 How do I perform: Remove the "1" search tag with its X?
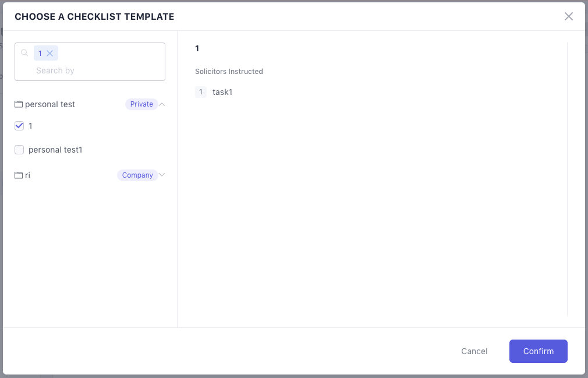click(x=50, y=54)
